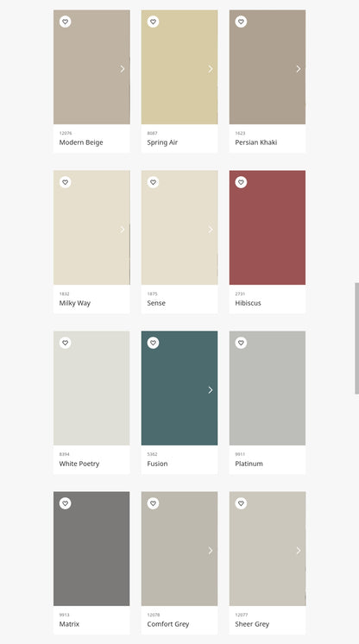Save Platinum color with its heart icon
The width and height of the screenshot is (359, 644).
[x=241, y=343]
